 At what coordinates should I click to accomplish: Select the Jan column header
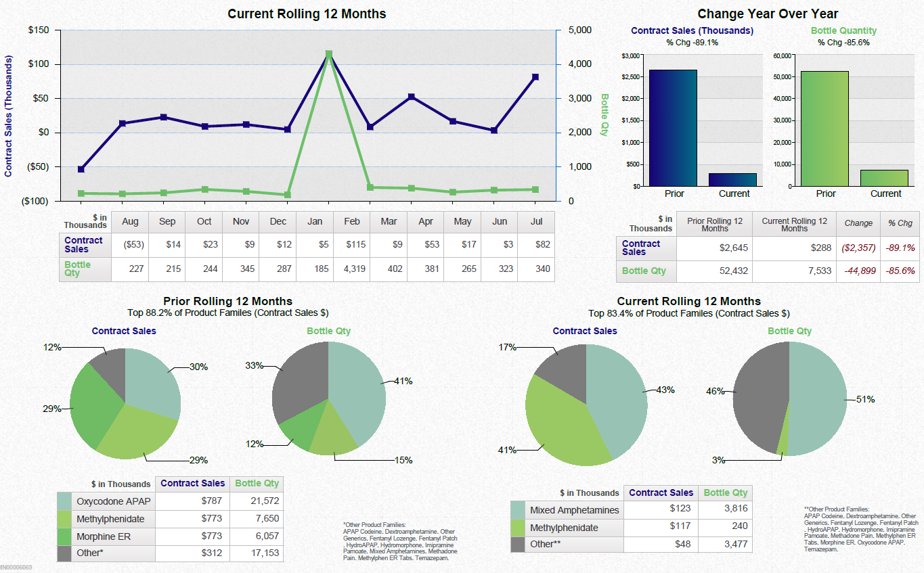tap(313, 222)
